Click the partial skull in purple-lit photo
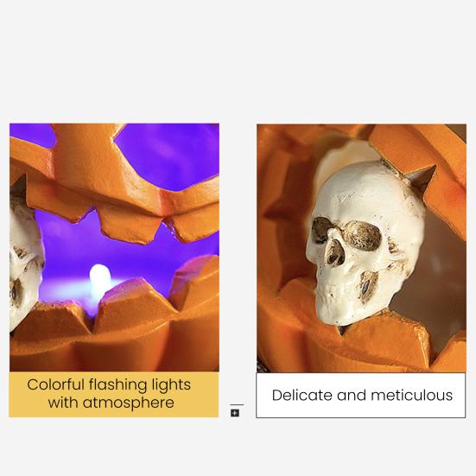 point(24,261)
